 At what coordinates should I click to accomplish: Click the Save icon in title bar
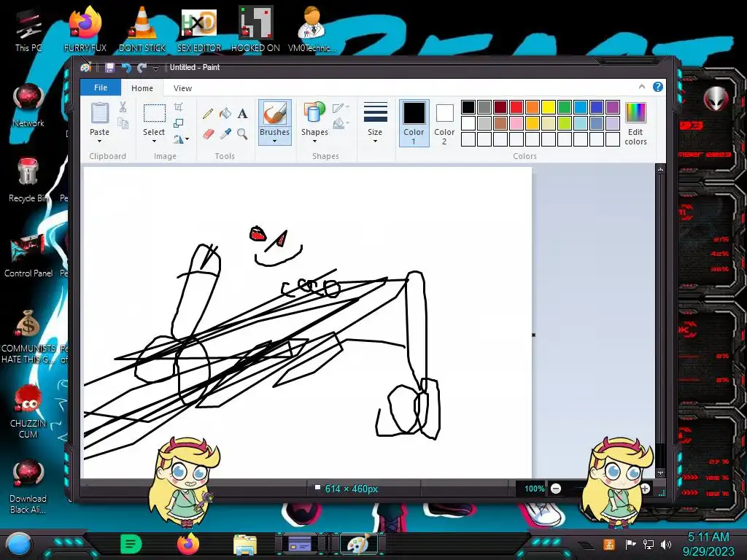click(x=109, y=68)
